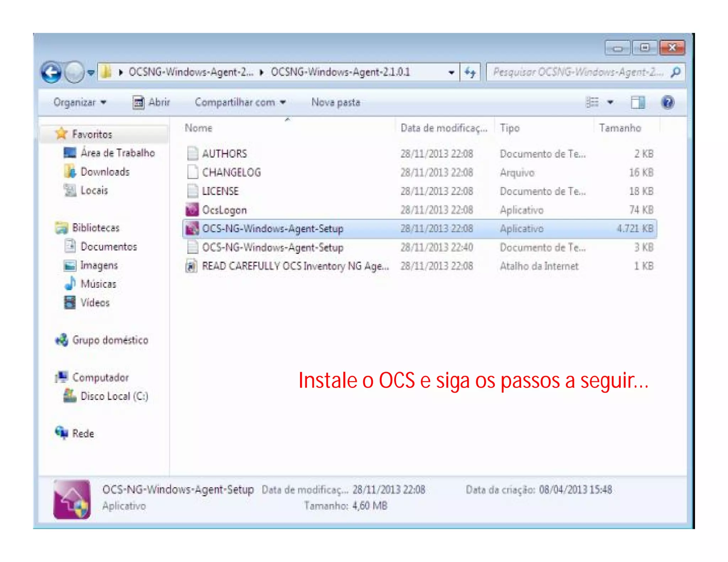Click the Bibliotecas folder icon
Screen dimensions: 728x562
pos(62,228)
